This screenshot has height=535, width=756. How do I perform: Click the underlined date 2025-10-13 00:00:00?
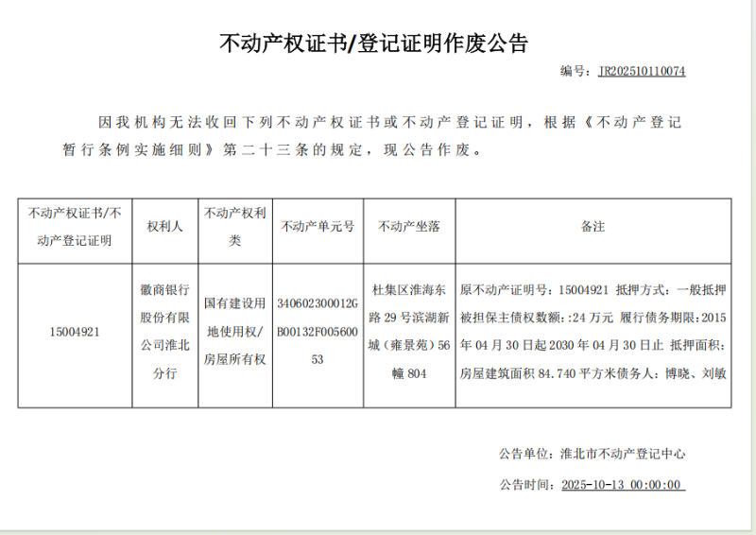tap(621, 485)
